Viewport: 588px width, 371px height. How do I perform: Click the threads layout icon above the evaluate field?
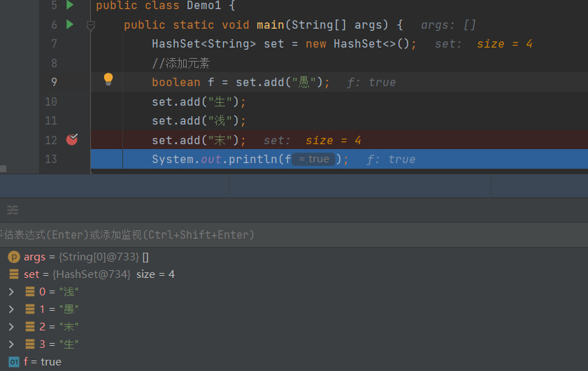pyautogui.click(x=13, y=210)
